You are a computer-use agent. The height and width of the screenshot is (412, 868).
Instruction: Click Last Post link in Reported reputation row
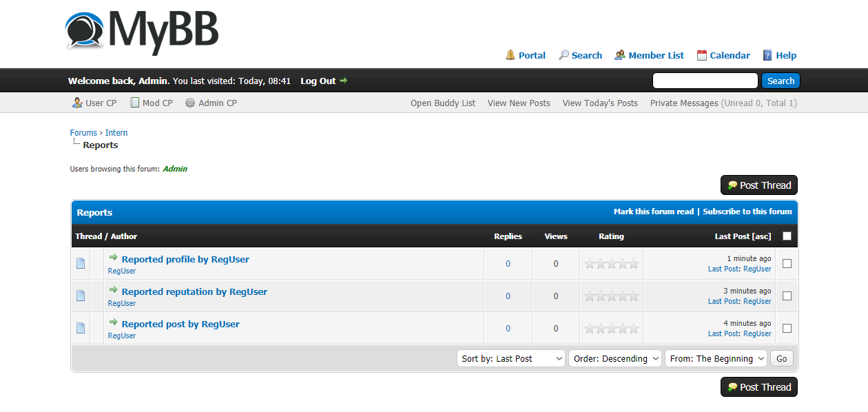(x=723, y=301)
